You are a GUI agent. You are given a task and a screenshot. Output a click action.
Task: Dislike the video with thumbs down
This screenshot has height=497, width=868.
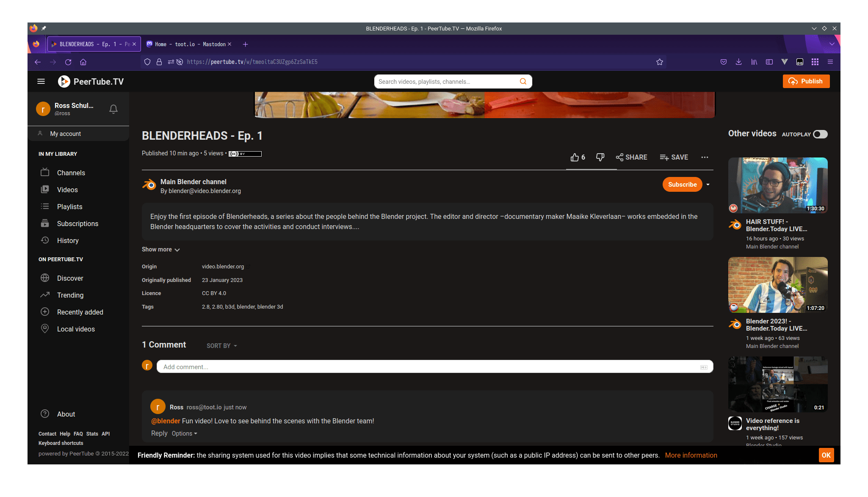point(600,157)
